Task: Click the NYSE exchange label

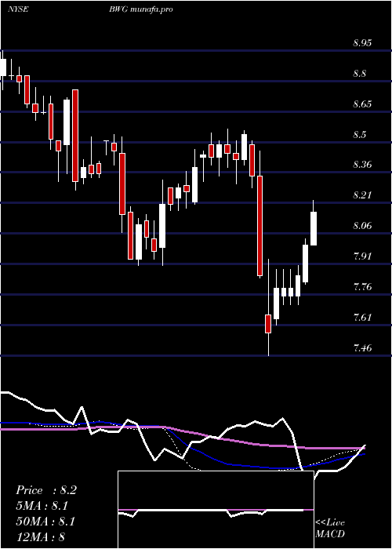Action: click(17, 9)
